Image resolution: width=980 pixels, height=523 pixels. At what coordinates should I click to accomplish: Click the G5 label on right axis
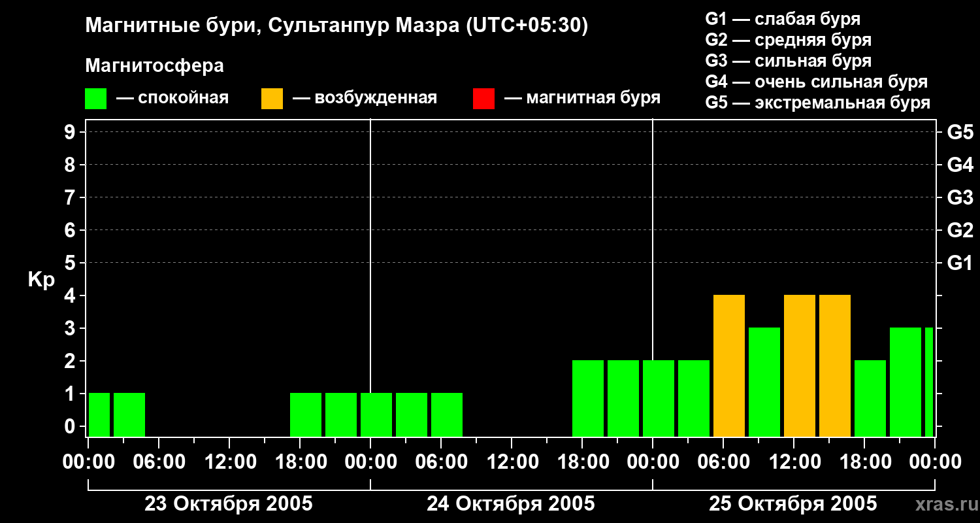[960, 132]
